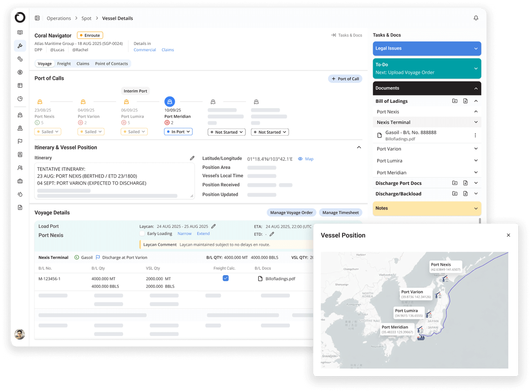Image resolution: width=532 pixels, height=392 pixels.
Task: Click the pencil icon to edit Itinerary
Action: click(192, 158)
